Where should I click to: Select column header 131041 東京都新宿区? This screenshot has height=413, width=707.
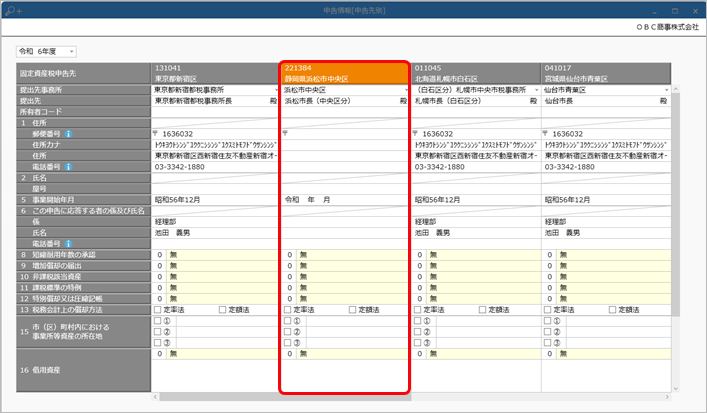(216, 73)
